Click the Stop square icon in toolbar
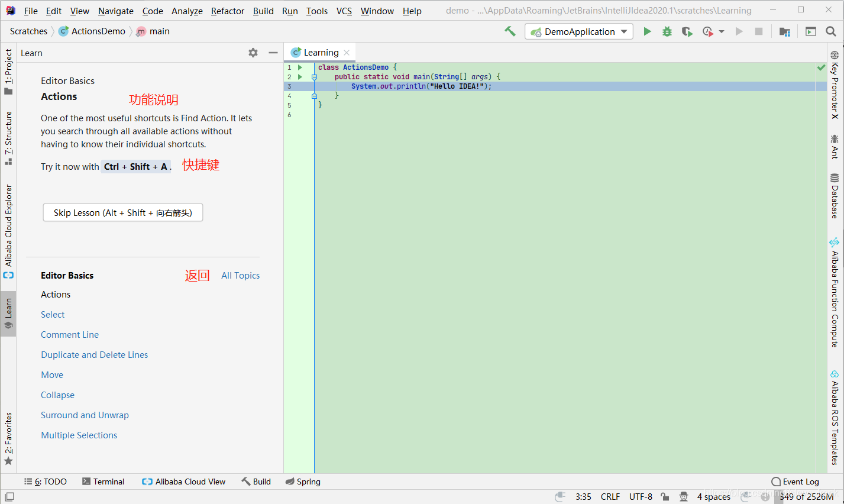This screenshot has height=504, width=844. pos(759,31)
